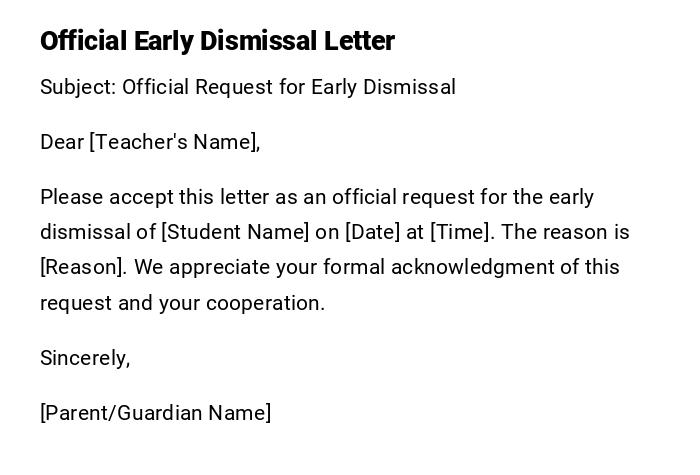Click the word "Letter" in the title
Image resolution: width=700 pixels, height=475 pixels.
359,41
